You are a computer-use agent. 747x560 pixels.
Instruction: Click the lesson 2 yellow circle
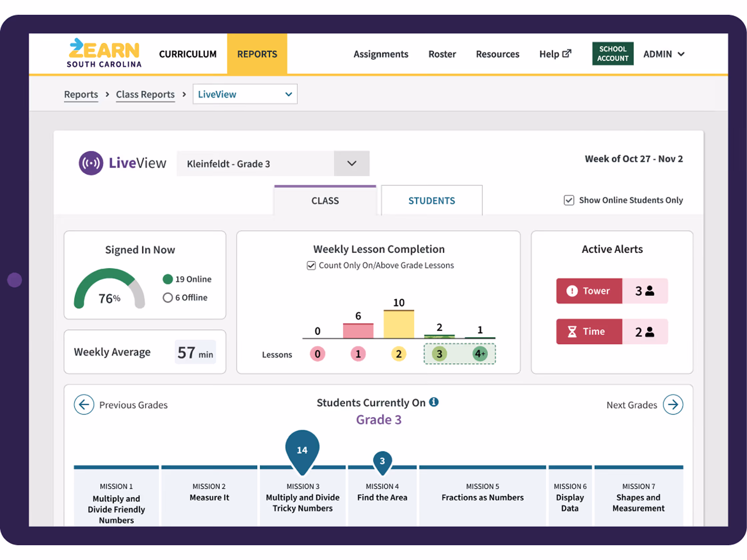399,354
